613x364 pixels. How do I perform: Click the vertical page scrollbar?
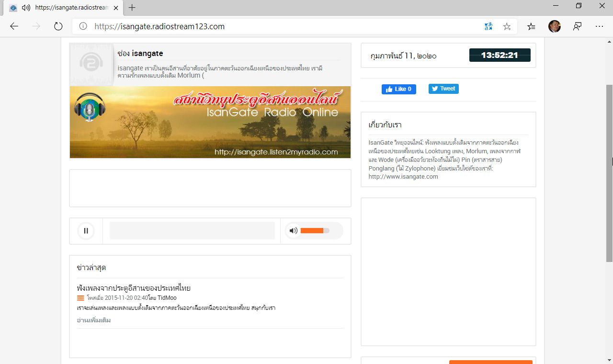click(609, 172)
